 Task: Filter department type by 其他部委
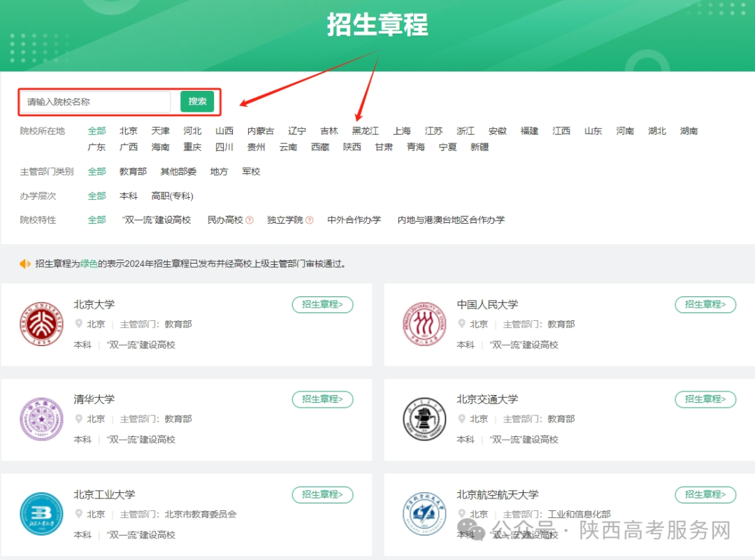[x=178, y=171]
